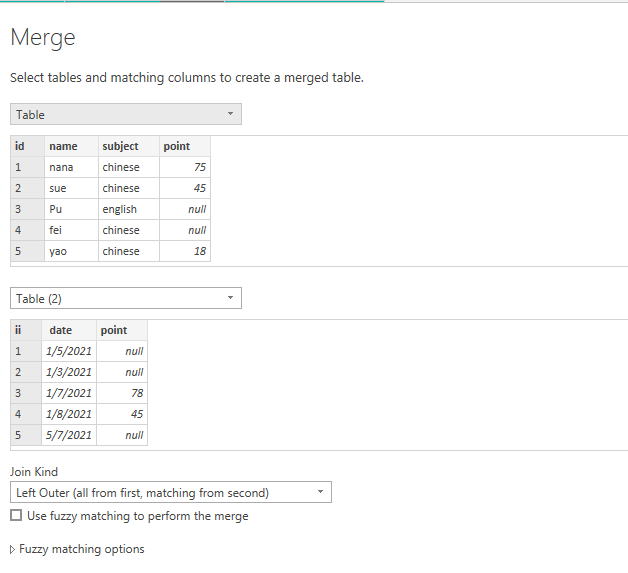Click the point value 45 beside 1/8/2021
This screenshot has width=628, height=573.
[x=122, y=414]
